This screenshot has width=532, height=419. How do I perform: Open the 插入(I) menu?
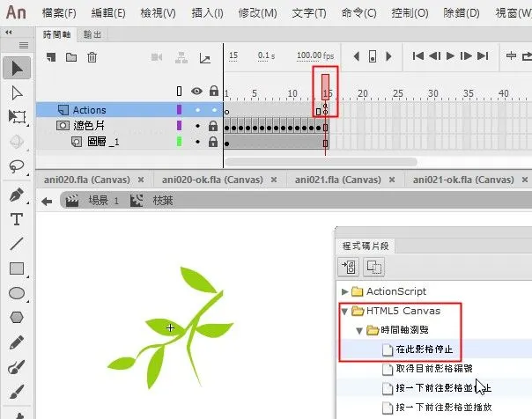[207, 13]
